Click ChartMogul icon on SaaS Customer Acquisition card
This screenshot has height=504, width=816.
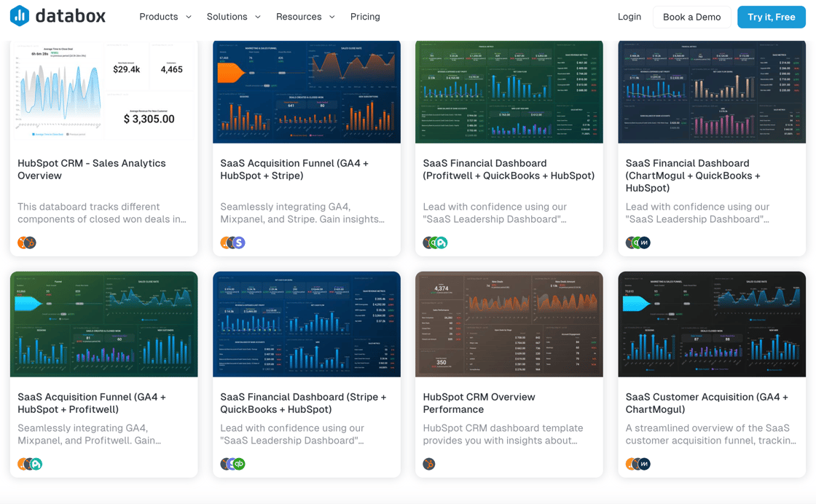644,464
